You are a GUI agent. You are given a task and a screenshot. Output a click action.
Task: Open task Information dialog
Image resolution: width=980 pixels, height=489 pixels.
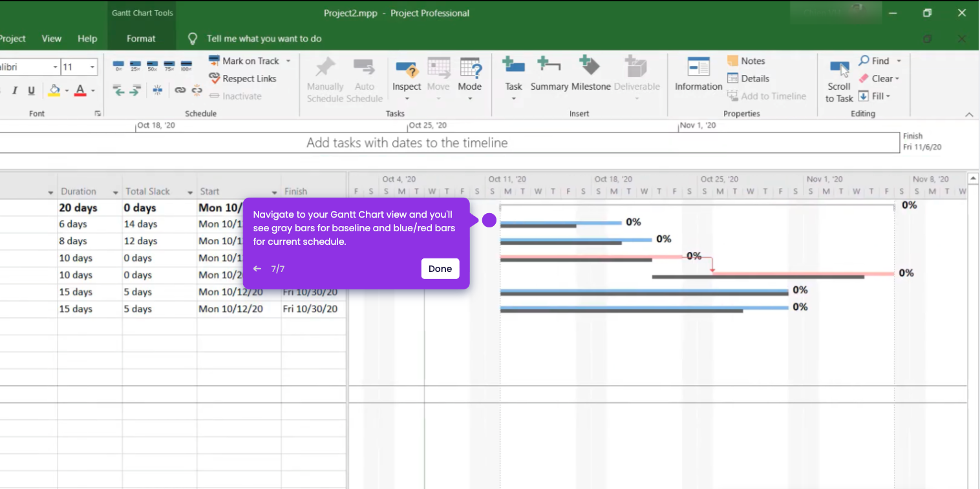[x=698, y=74]
